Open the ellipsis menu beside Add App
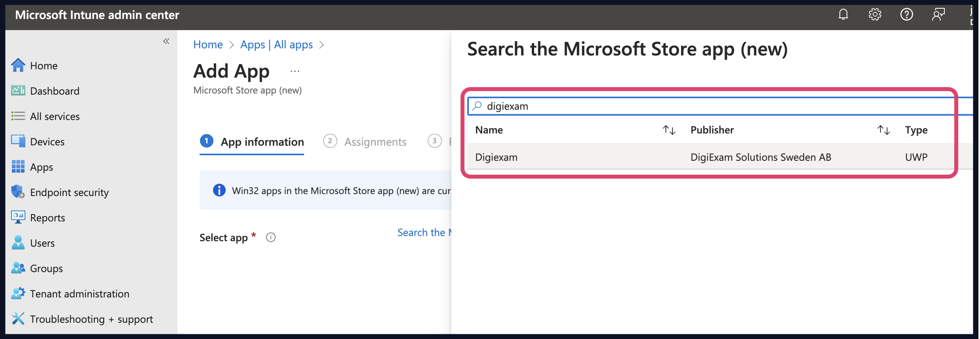Viewport: 980px width, 339px height. click(295, 71)
